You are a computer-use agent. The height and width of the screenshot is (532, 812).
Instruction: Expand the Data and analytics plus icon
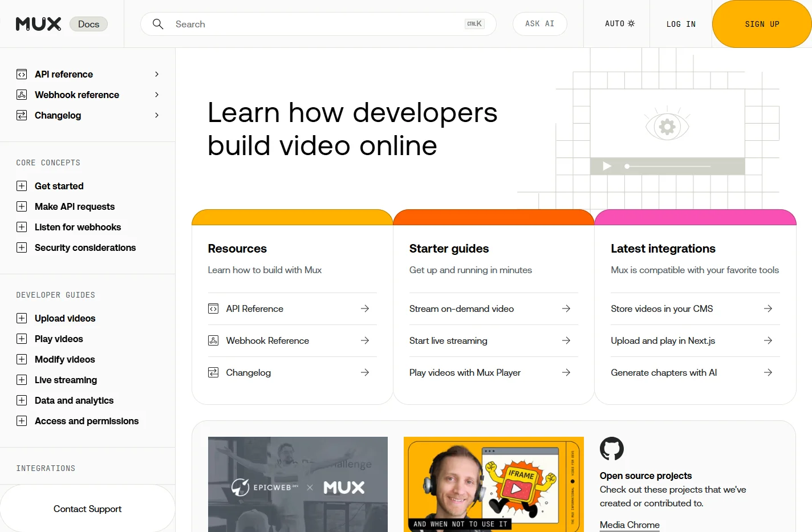click(22, 400)
